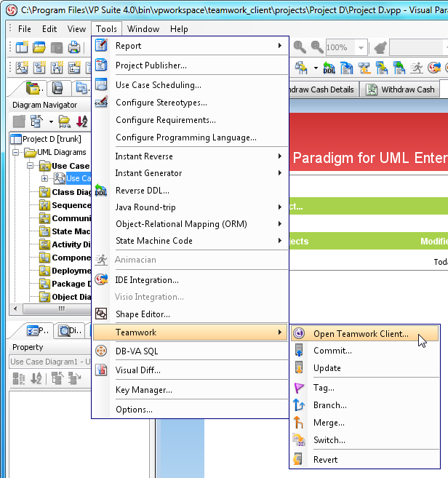Select Class Diagram tree folder

click(65, 192)
